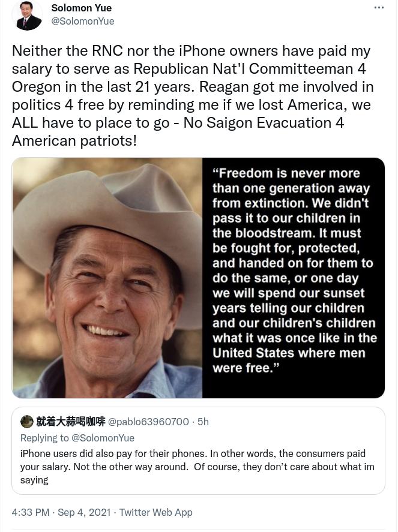398x532 pixels.
Task: Click the "Replying to" label in the quoted tweet
Action: click(x=44, y=438)
